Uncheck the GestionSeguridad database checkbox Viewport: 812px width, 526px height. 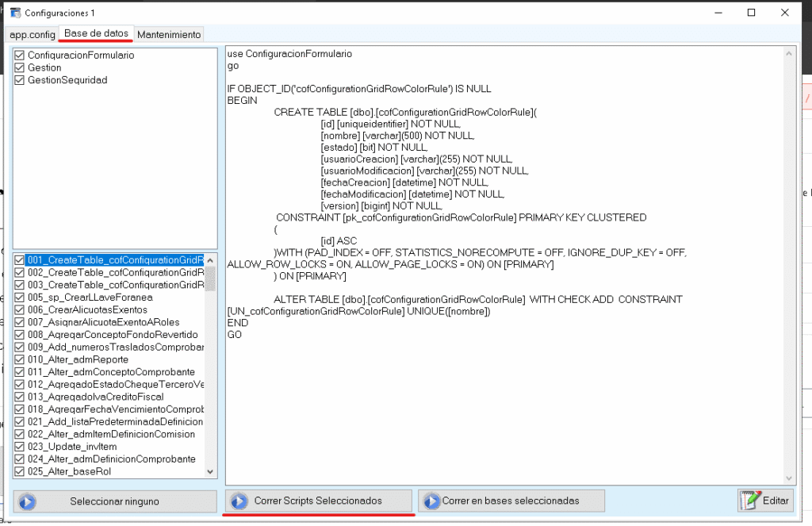21,81
